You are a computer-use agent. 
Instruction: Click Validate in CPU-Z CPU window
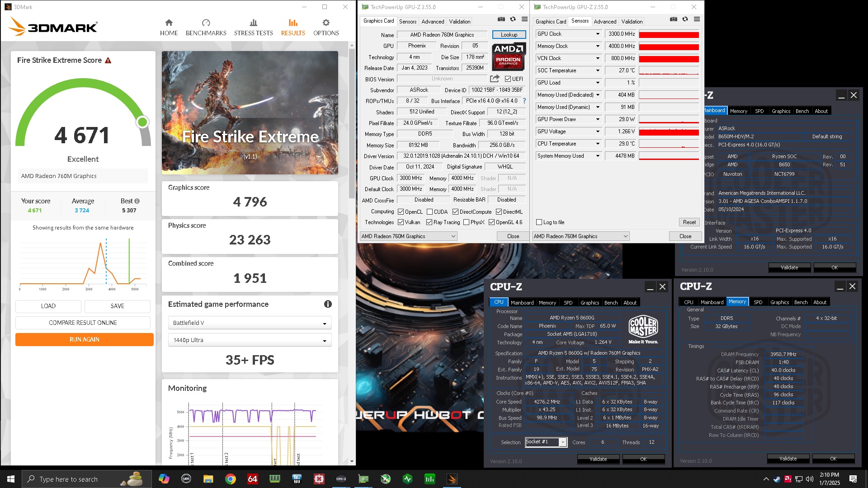pos(598,459)
